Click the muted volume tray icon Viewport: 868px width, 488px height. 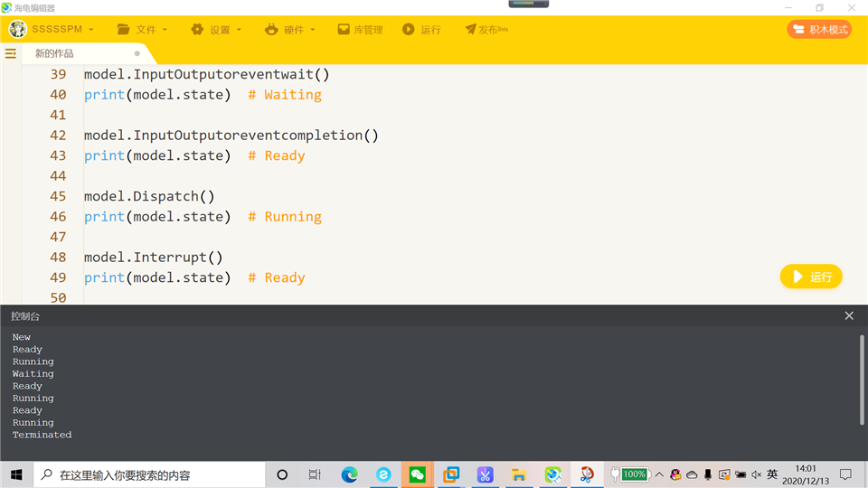pos(757,474)
